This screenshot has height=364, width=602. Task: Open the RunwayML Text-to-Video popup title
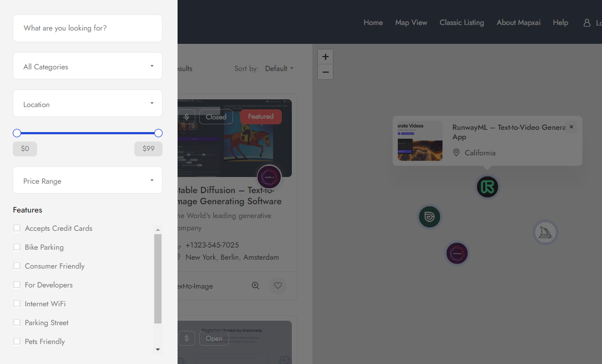pyautogui.click(x=509, y=132)
